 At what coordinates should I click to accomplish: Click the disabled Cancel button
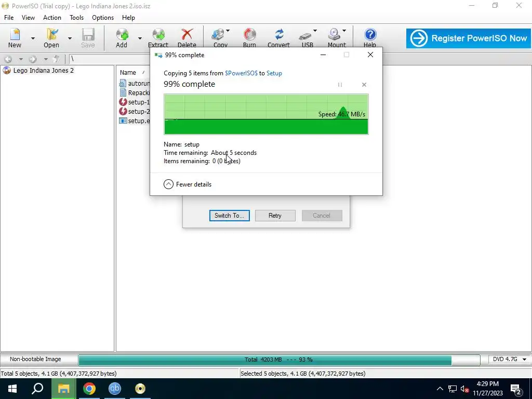(321, 216)
